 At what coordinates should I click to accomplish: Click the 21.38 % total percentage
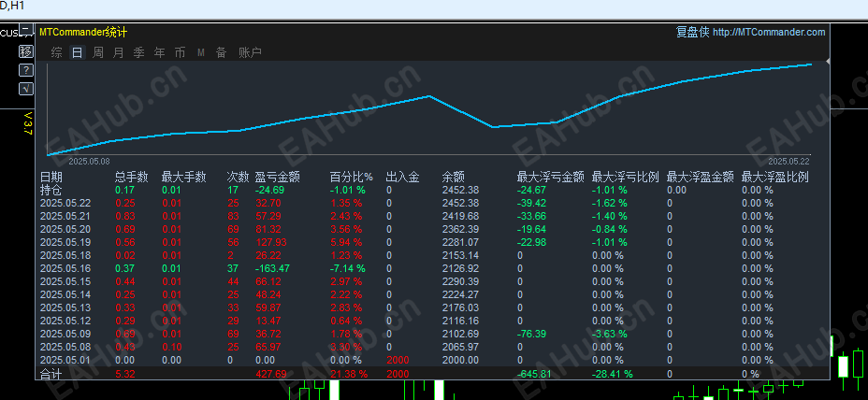349,374
